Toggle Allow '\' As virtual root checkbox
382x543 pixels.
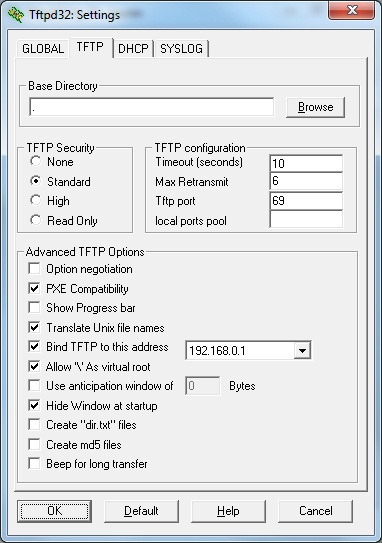pos(34,366)
